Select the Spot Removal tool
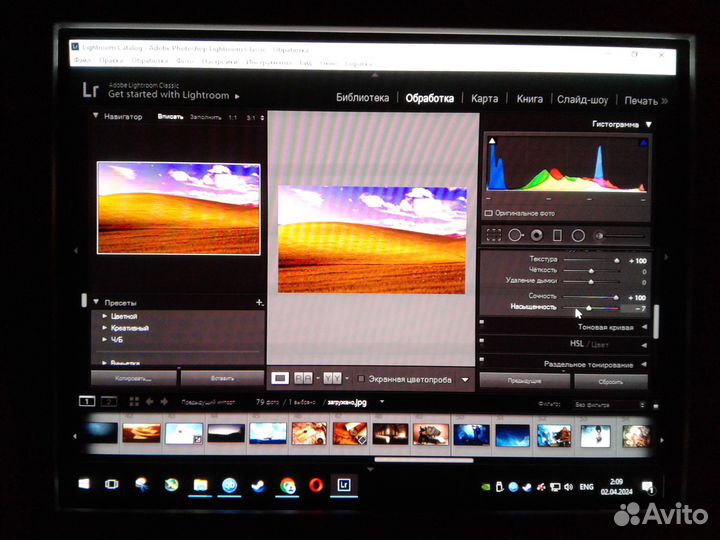The height and width of the screenshot is (540, 720). (x=515, y=235)
